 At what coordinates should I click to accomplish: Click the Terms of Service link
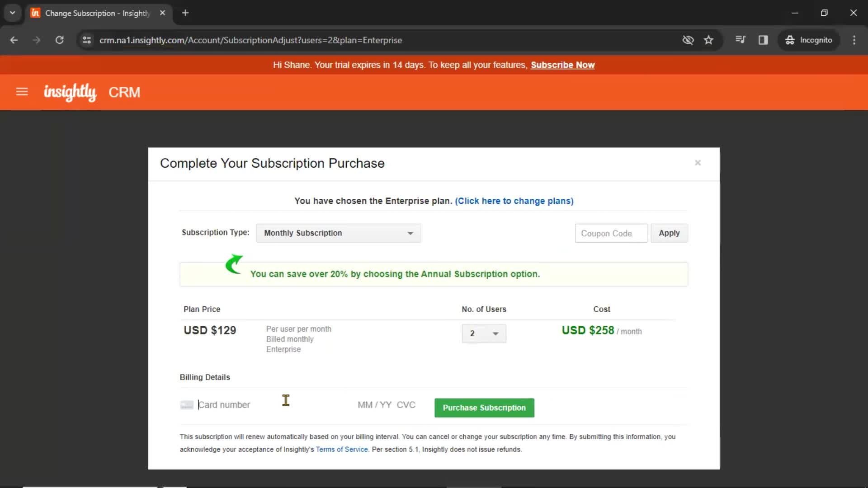coord(342,449)
